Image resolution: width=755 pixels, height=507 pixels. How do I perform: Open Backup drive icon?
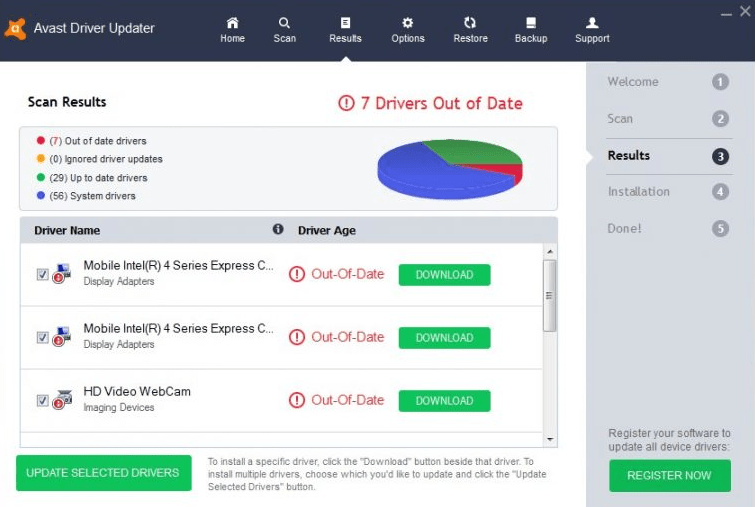[x=531, y=23]
